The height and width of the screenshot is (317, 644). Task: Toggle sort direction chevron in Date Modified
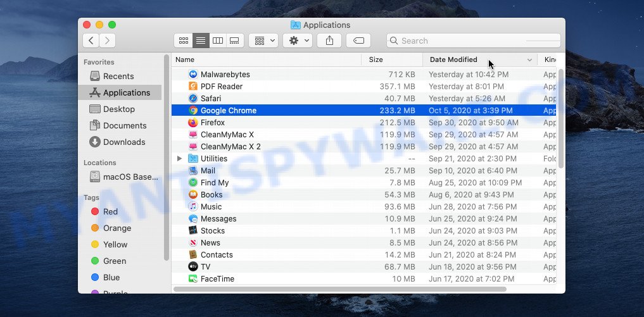[x=529, y=60]
